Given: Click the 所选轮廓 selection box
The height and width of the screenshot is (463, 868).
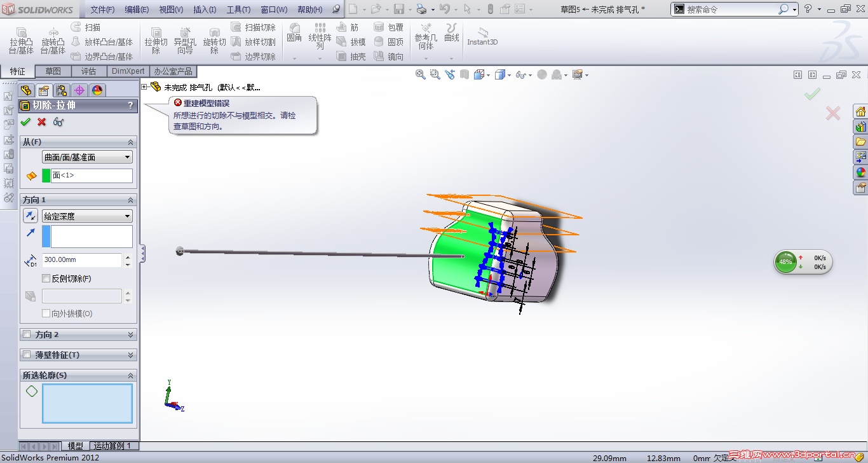Looking at the screenshot, I should [x=87, y=403].
